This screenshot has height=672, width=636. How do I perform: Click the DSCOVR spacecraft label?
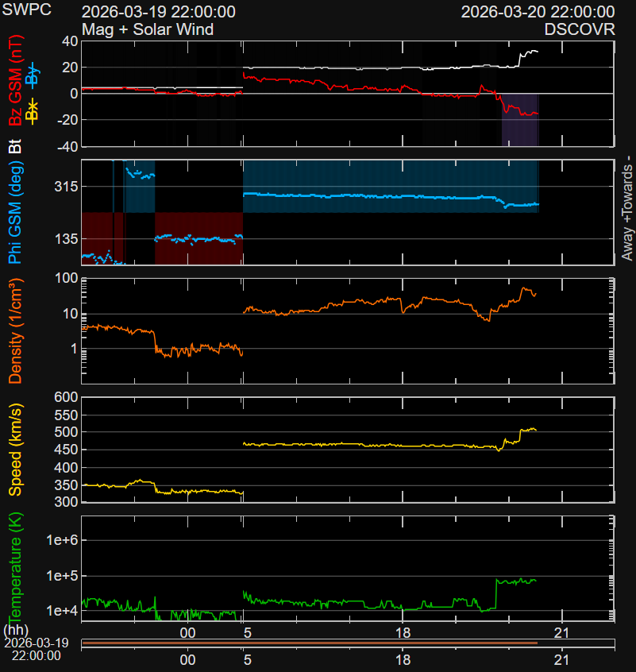pyautogui.click(x=580, y=29)
